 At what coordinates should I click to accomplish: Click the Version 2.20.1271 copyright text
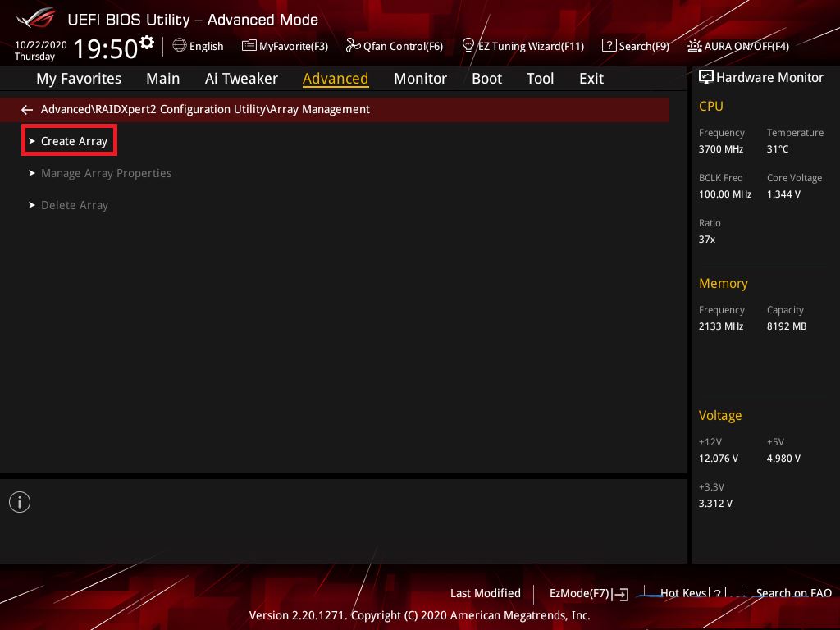(419, 615)
